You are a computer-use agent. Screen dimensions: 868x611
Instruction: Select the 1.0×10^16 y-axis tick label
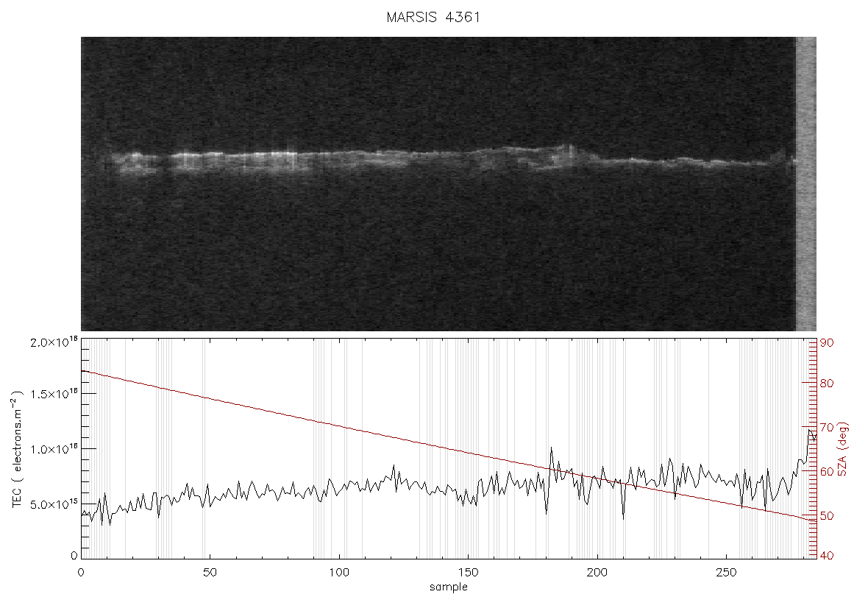coord(52,449)
